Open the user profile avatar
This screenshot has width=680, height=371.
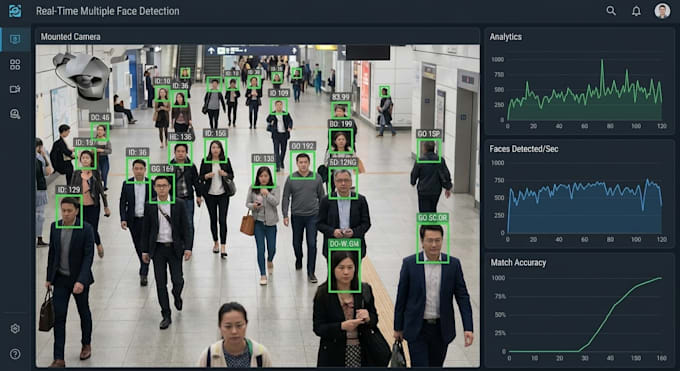tap(662, 11)
